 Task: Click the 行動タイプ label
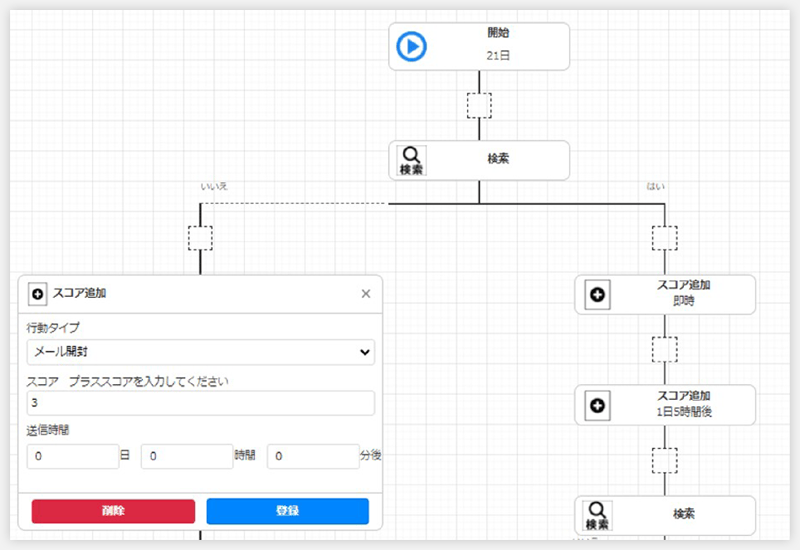pos(53,328)
